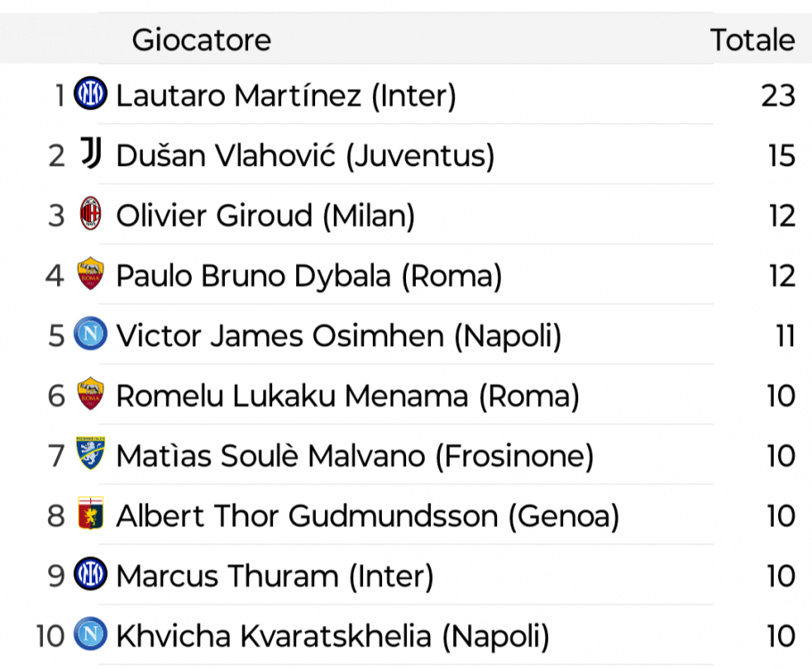
Task: Open Dušan Vlahović (Juventus) player entry
Action: pos(305,156)
